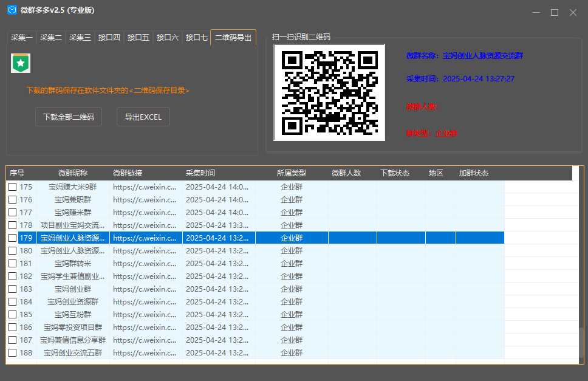This screenshot has width=588, height=381.
Task: Maximize the application window
Action: pos(555,13)
